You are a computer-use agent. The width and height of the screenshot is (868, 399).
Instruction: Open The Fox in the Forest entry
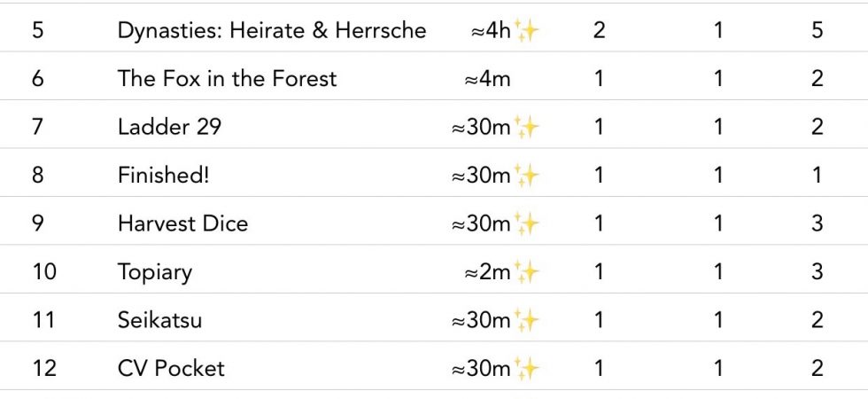point(227,78)
